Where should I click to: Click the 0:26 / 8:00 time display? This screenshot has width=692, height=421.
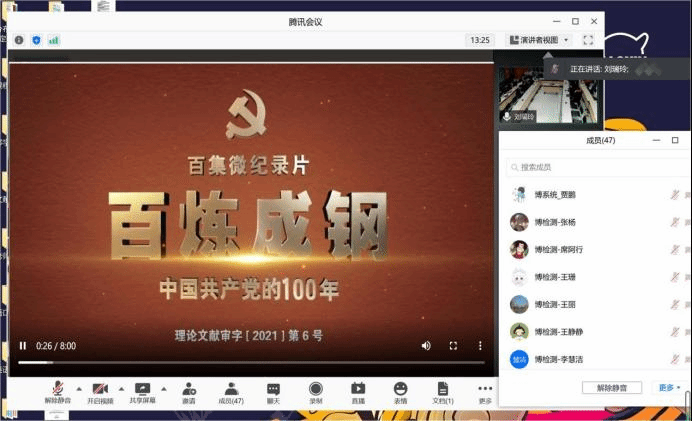point(56,346)
